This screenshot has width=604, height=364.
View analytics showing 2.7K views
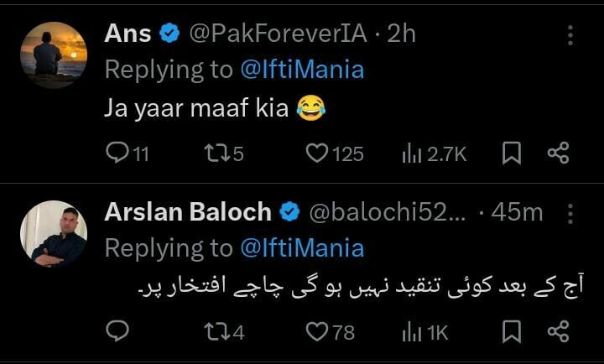(413, 153)
